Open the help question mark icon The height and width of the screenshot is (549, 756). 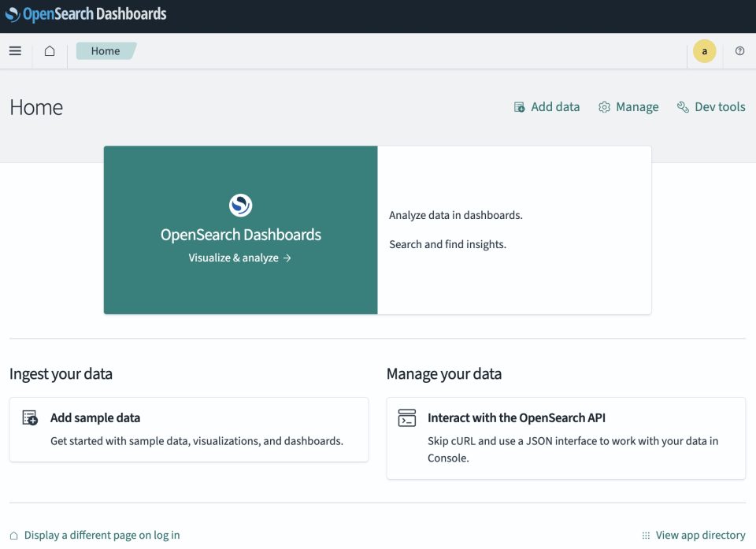click(x=739, y=50)
